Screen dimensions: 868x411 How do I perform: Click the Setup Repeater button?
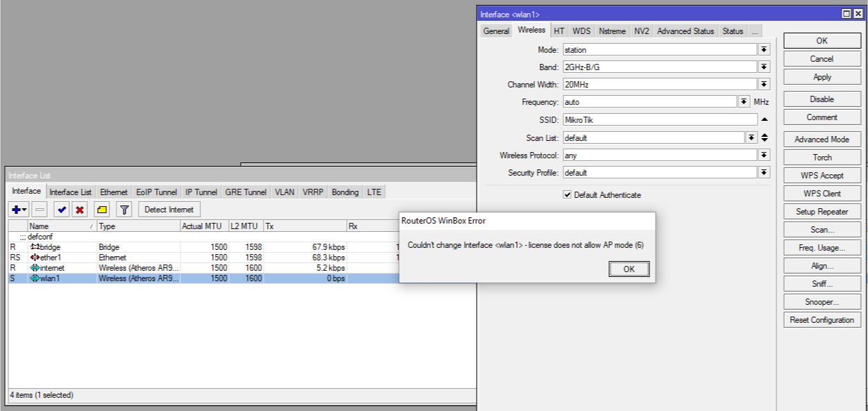(822, 212)
